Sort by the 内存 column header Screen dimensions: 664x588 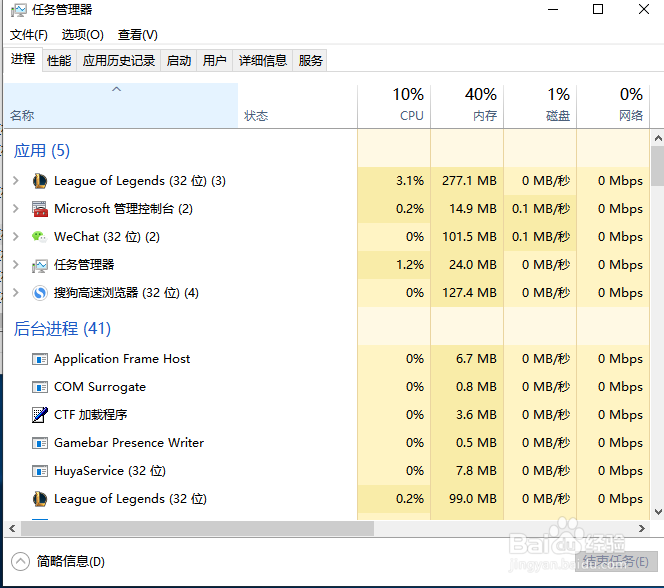(467, 105)
